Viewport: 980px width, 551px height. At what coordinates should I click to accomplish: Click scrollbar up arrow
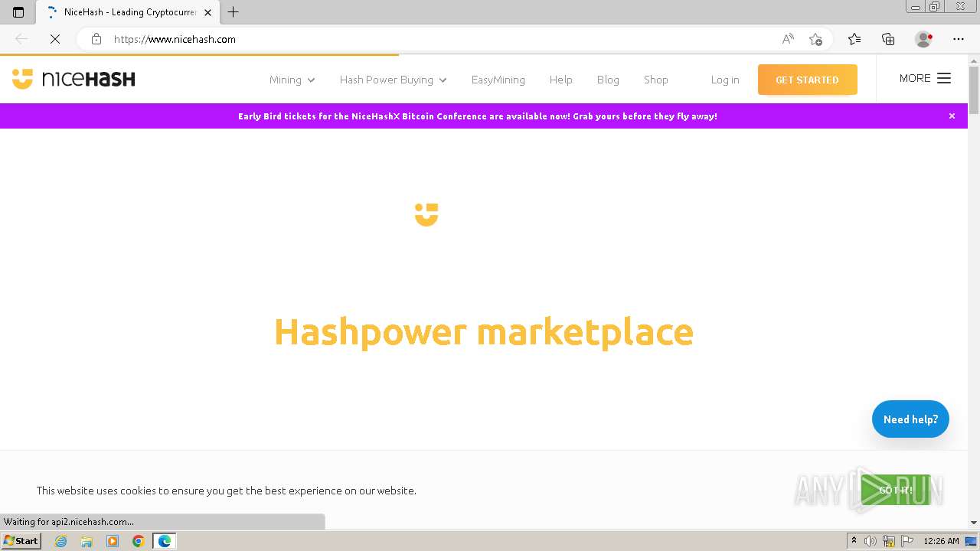pyautogui.click(x=974, y=60)
